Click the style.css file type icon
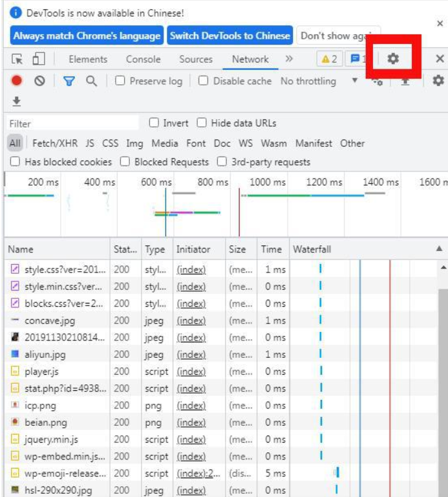448x497 pixels. (15, 269)
